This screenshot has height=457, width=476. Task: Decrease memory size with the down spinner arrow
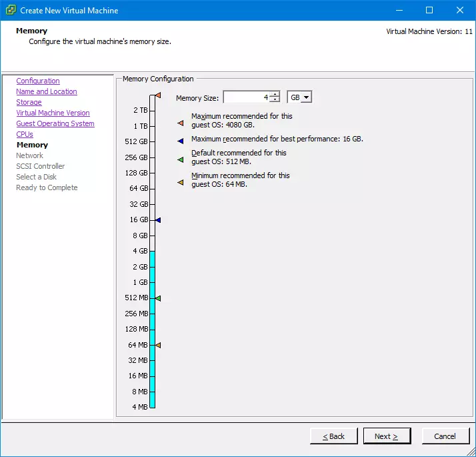point(275,99)
